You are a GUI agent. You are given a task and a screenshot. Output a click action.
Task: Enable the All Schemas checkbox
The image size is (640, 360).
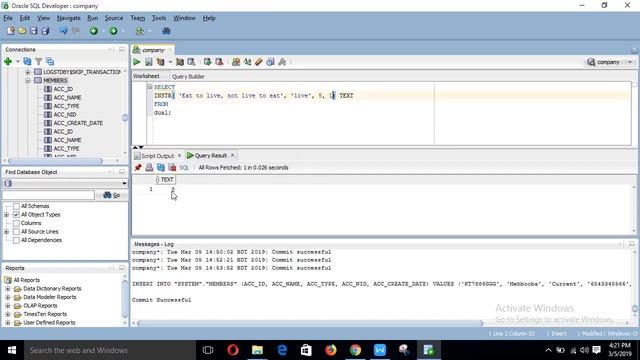pos(16,206)
